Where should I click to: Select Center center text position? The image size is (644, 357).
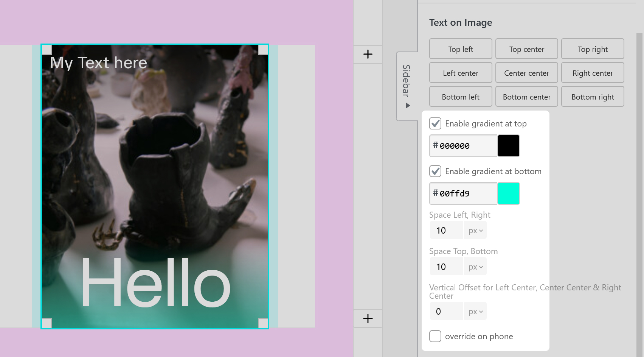tap(526, 73)
